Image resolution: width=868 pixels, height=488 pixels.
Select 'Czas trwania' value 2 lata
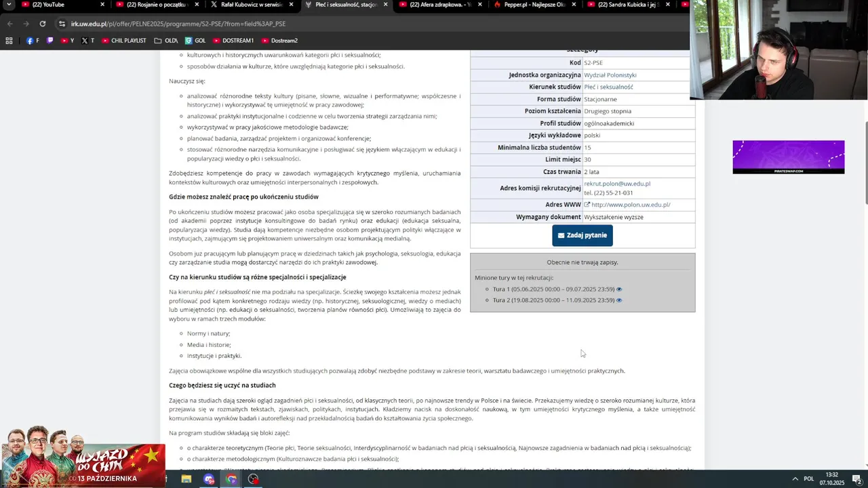pyautogui.click(x=591, y=172)
